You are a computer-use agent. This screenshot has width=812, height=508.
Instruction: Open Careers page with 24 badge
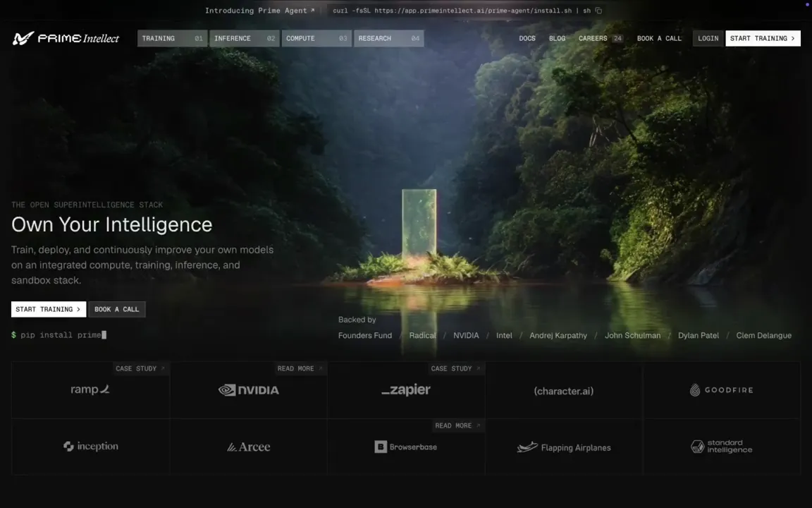(601, 38)
